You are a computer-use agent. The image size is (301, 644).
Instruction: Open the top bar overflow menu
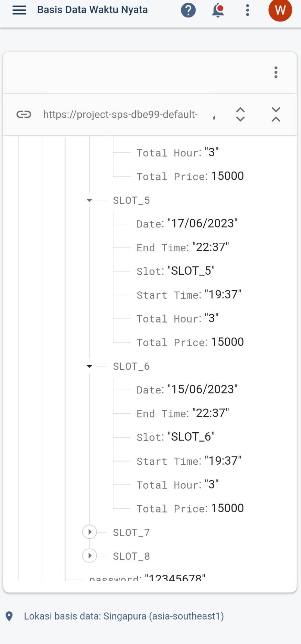[247, 10]
